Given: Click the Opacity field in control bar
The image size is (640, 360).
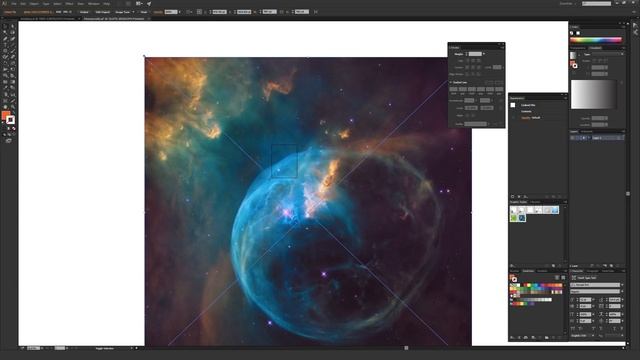Looking at the screenshot, I should tap(171, 12).
